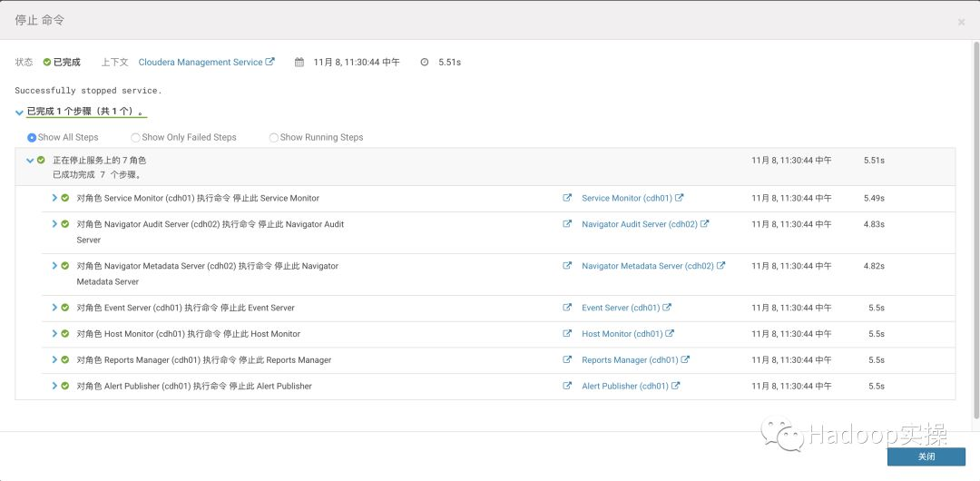The width and height of the screenshot is (980, 481).
Task: Open Navigator Audit Server (cdh02) role link
Action: (x=645, y=224)
